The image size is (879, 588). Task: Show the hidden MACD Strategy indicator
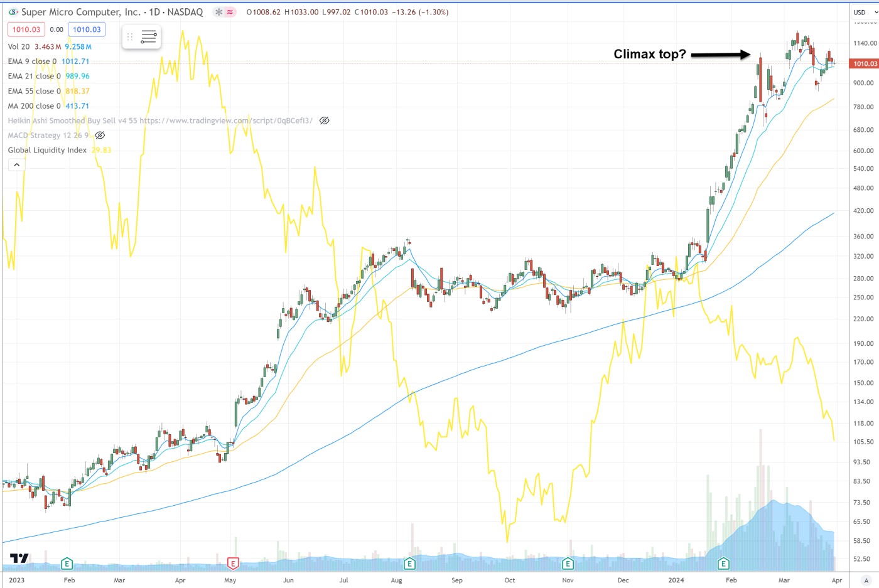(x=100, y=135)
